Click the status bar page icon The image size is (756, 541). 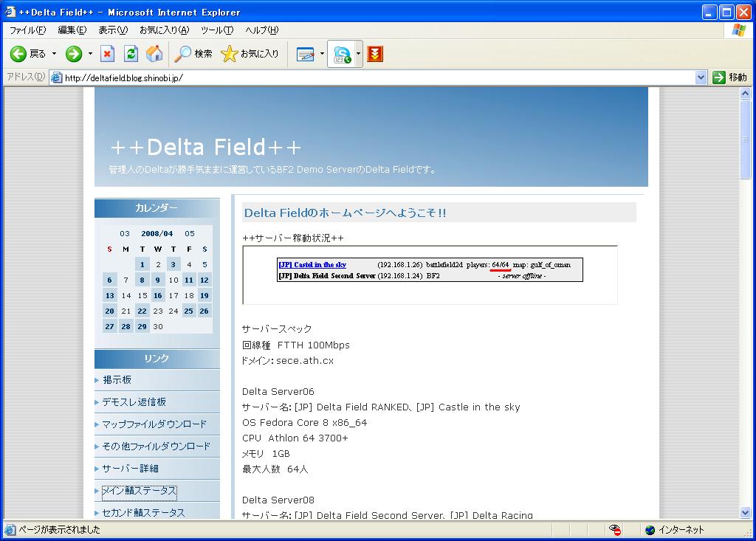coord(10,530)
